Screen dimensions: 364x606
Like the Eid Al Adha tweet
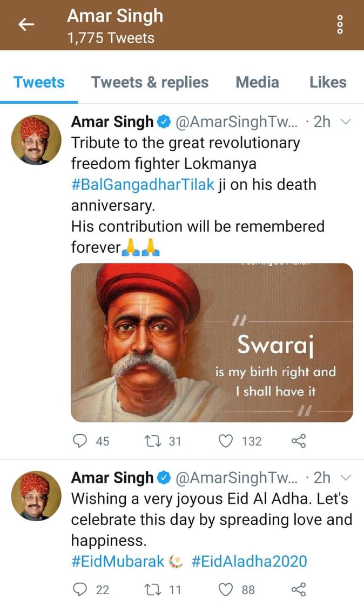coord(225,590)
